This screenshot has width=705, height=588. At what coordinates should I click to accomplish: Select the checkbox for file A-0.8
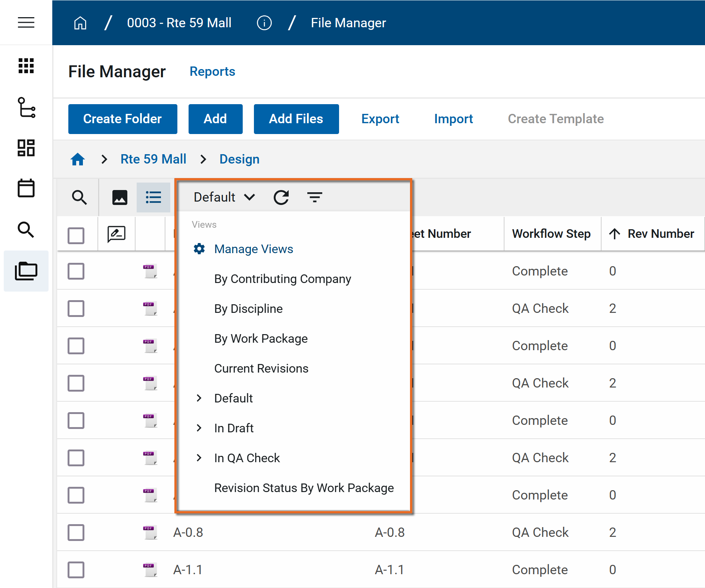(76, 532)
